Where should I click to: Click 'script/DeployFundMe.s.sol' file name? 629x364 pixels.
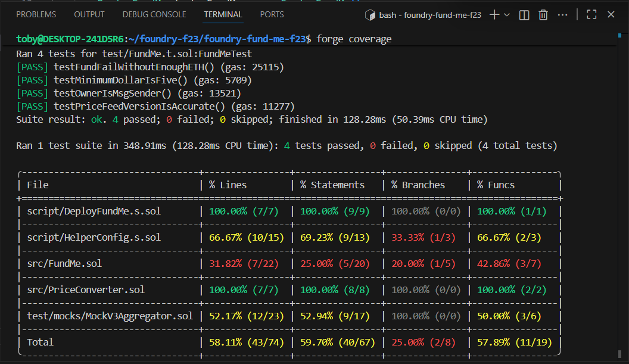click(94, 211)
